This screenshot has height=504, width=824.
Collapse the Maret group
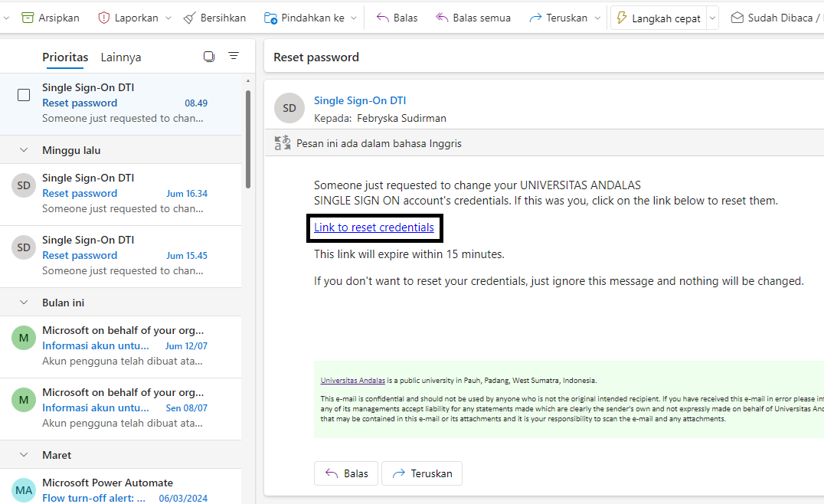[x=24, y=455]
